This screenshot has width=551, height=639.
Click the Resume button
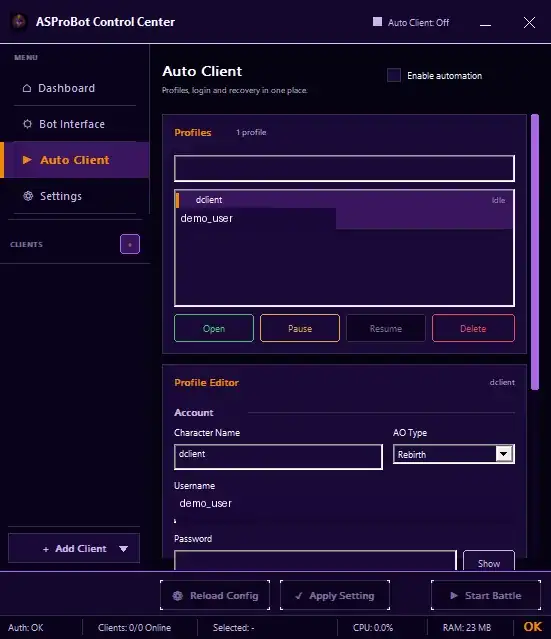(386, 328)
